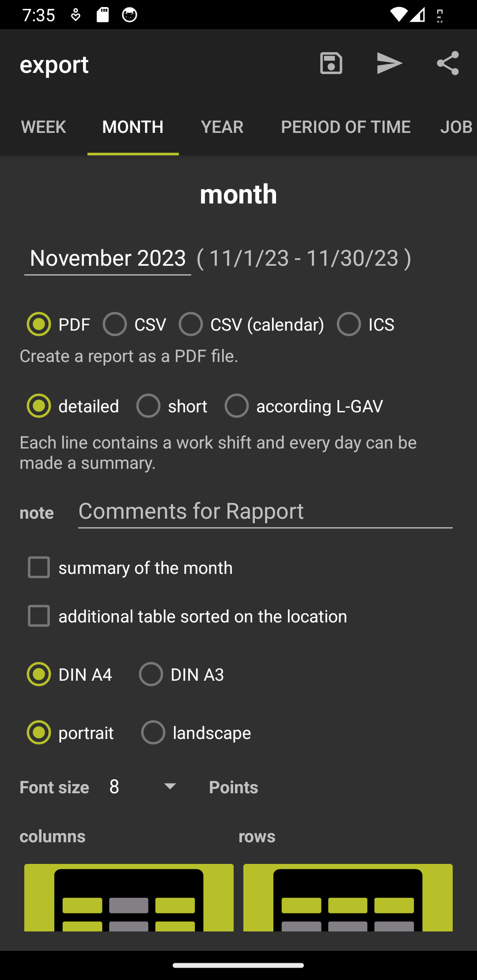
Task: Enable summary of the month checkbox
Action: click(39, 568)
